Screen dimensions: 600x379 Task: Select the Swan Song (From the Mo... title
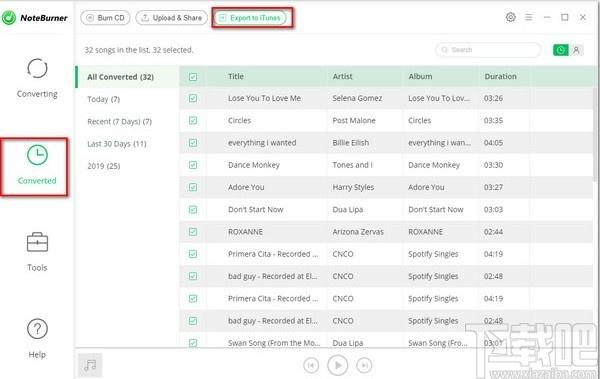pos(274,343)
